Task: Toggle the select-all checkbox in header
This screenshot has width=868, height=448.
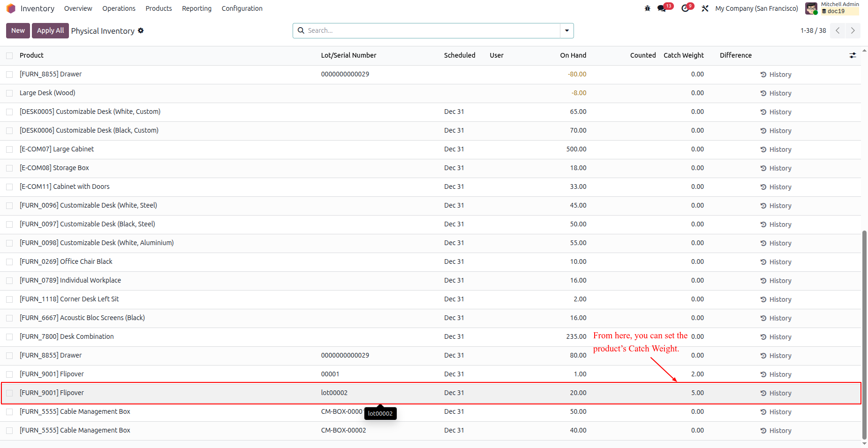Action: [9, 56]
